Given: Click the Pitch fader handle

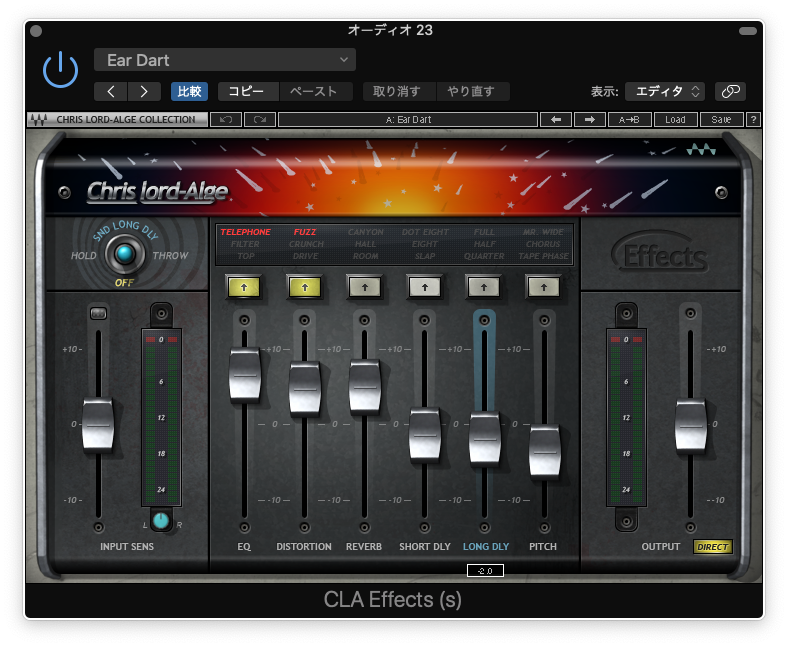Looking at the screenshot, I should pos(544,451).
